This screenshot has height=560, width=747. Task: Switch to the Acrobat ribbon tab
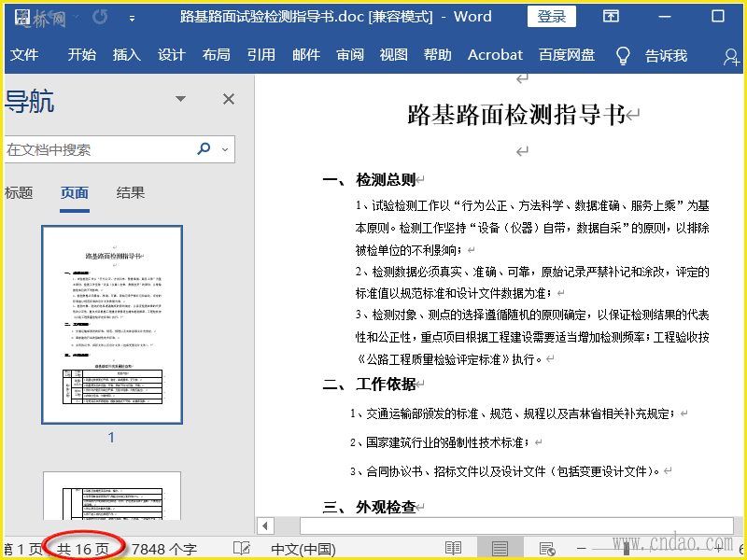click(x=495, y=55)
